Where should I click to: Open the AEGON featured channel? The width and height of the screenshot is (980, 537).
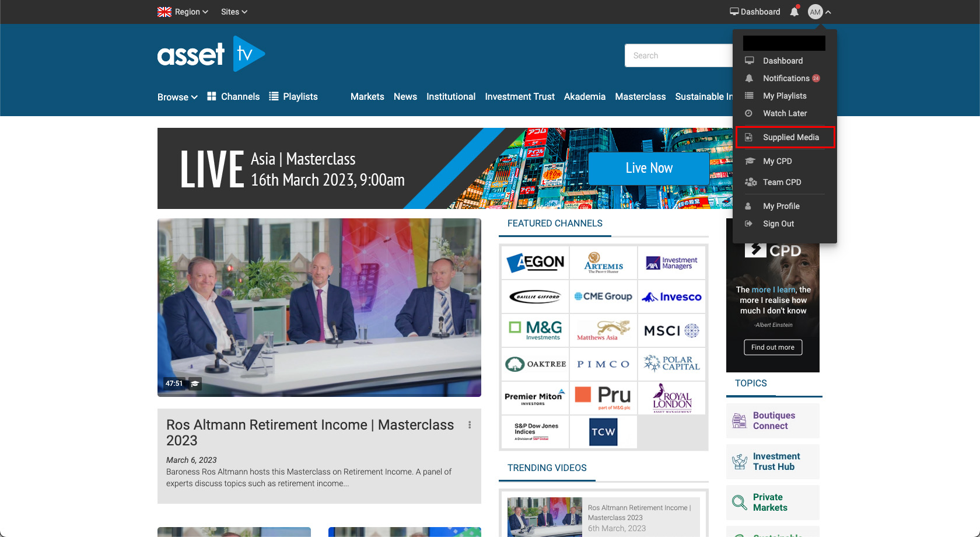[x=535, y=263]
